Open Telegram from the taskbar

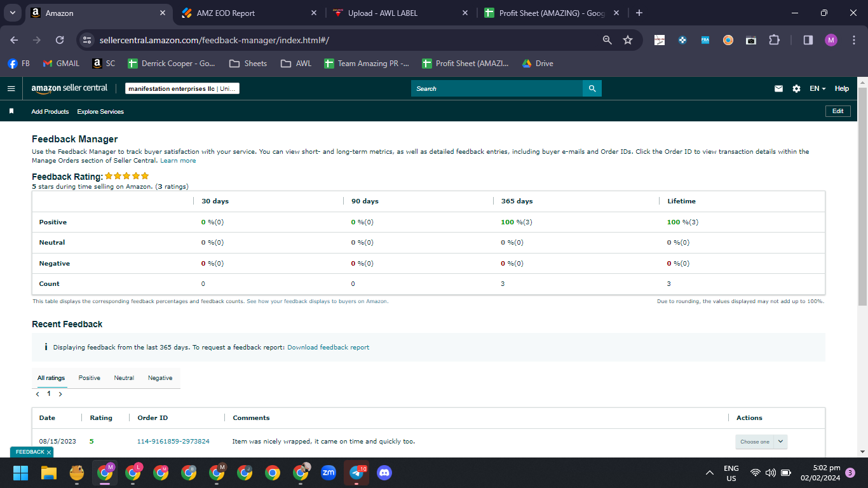tap(356, 473)
